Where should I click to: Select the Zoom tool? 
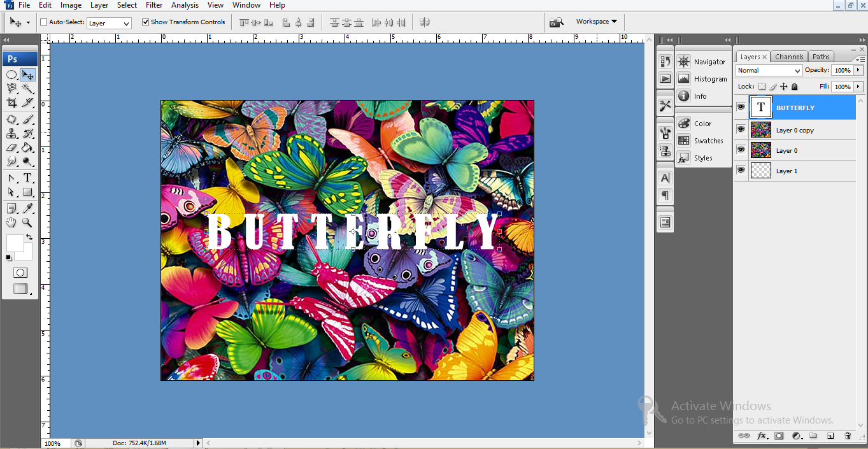pyautogui.click(x=27, y=222)
